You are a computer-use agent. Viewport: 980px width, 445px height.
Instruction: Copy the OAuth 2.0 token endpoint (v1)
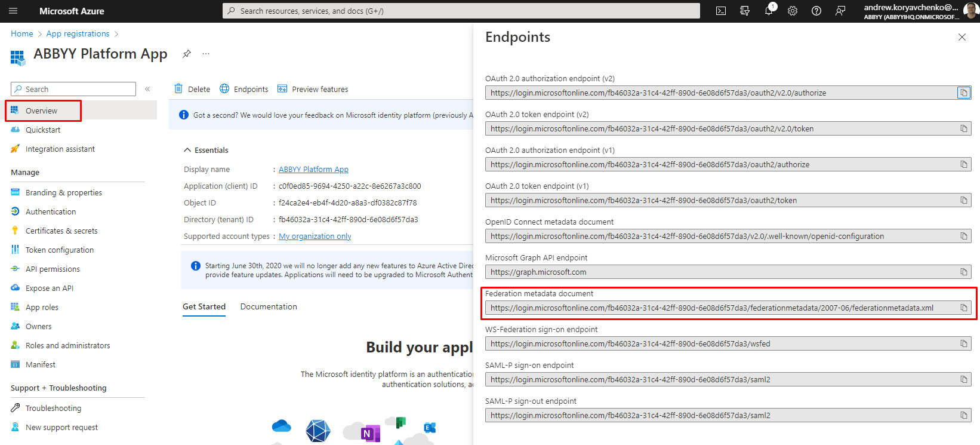pos(963,200)
